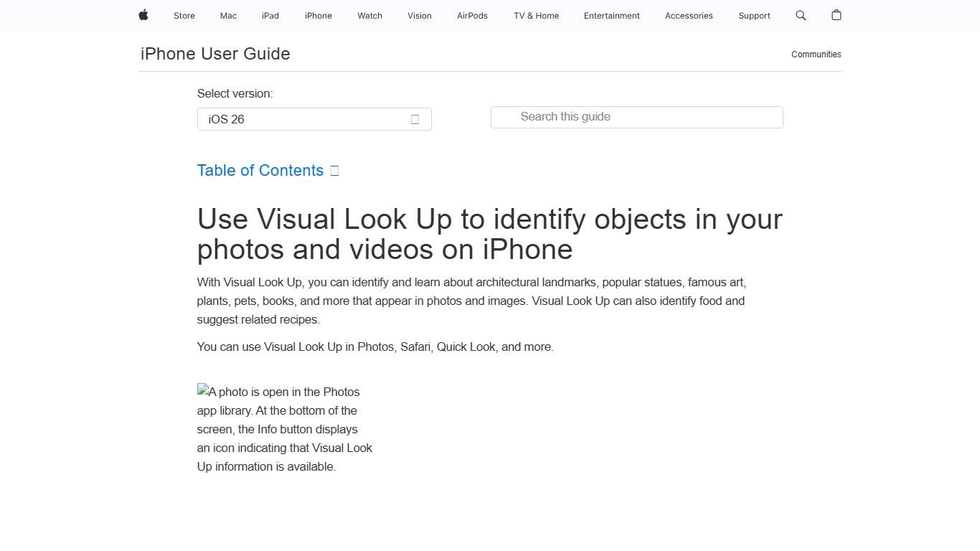Expand the Table of Contents disclosure control

coord(334,170)
